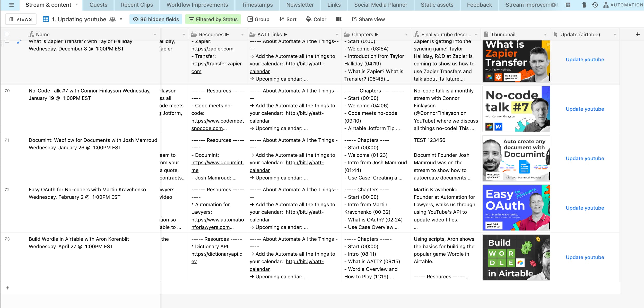Select row number 70

(x=7, y=91)
